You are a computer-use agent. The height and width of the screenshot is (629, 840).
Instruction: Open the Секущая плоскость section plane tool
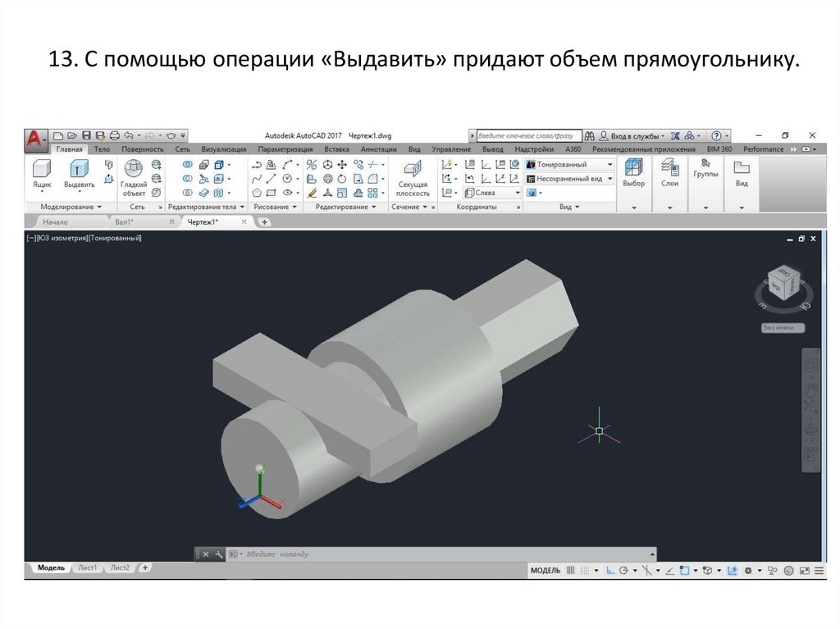[413, 179]
